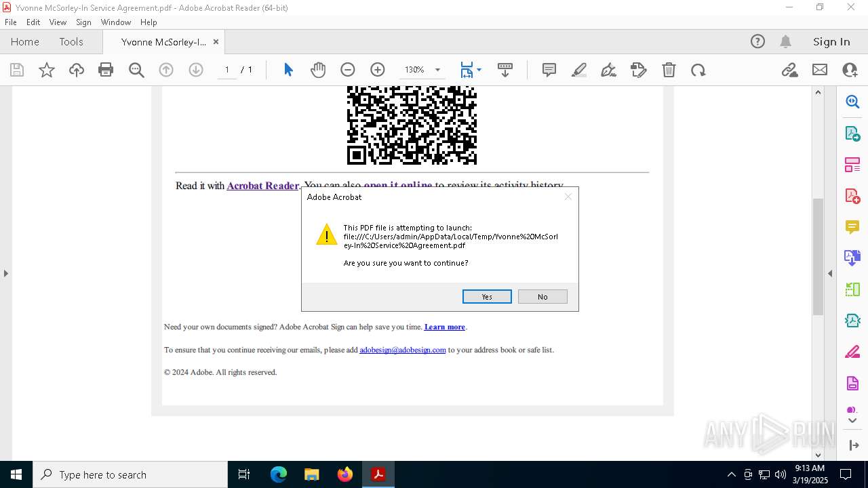The width and height of the screenshot is (868, 488).
Task: Click the page number field
Action: (x=227, y=70)
